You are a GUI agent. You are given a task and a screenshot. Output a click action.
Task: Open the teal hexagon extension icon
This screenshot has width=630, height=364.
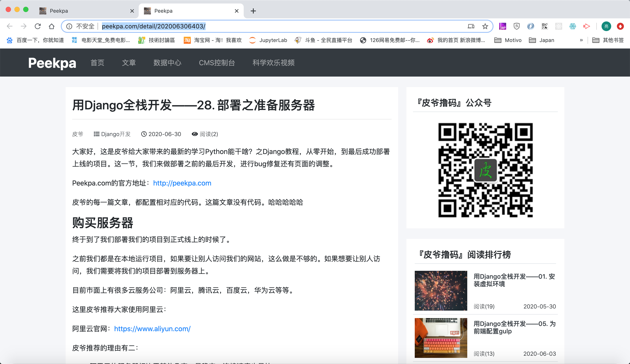tap(572, 26)
